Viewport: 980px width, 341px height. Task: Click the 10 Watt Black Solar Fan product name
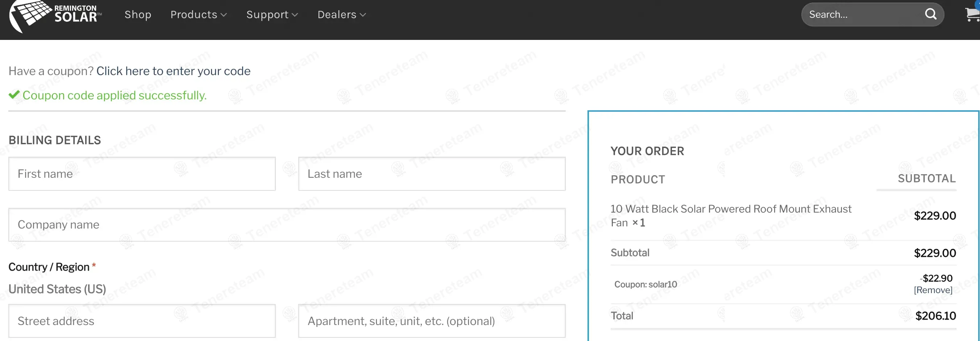[731, 216]
